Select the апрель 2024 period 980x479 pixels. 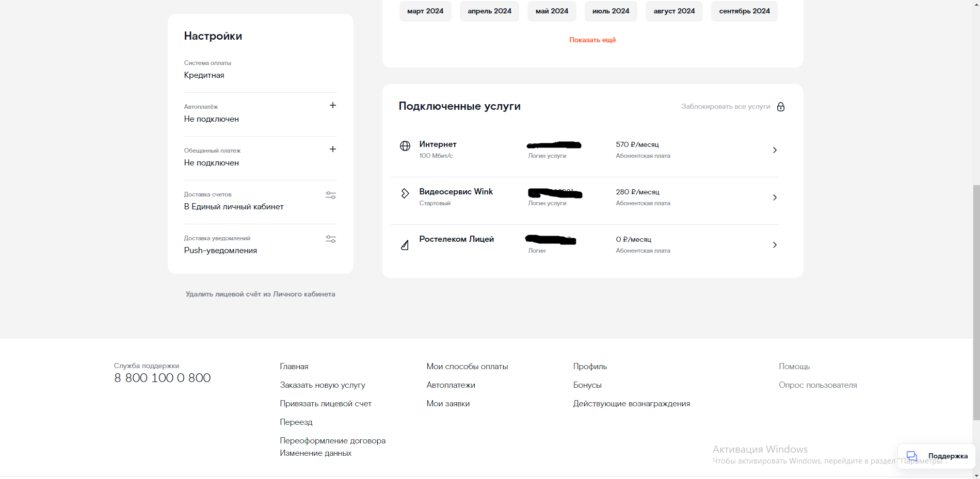[489, 11]
